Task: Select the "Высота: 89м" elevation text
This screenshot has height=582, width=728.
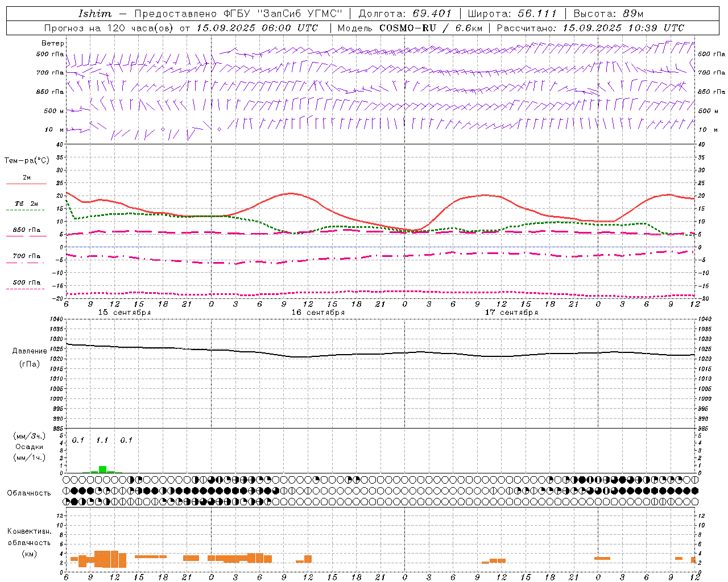Action: tap(609, 14)
